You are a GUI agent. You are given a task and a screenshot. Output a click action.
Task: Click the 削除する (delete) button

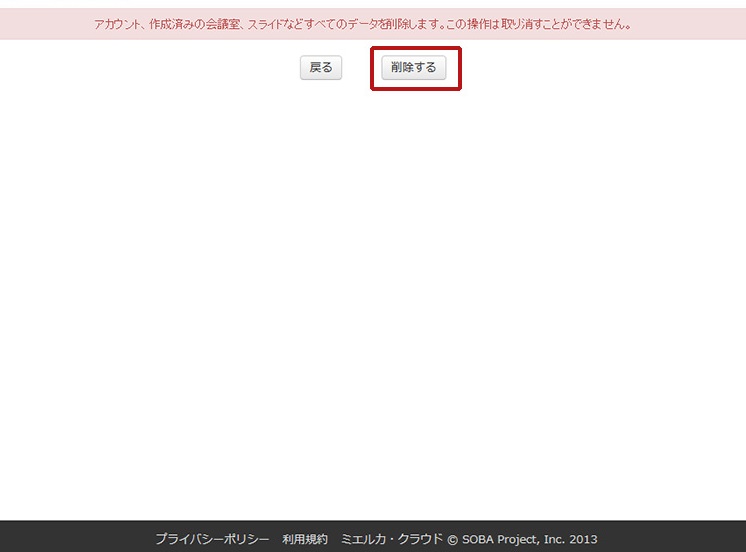413,68
